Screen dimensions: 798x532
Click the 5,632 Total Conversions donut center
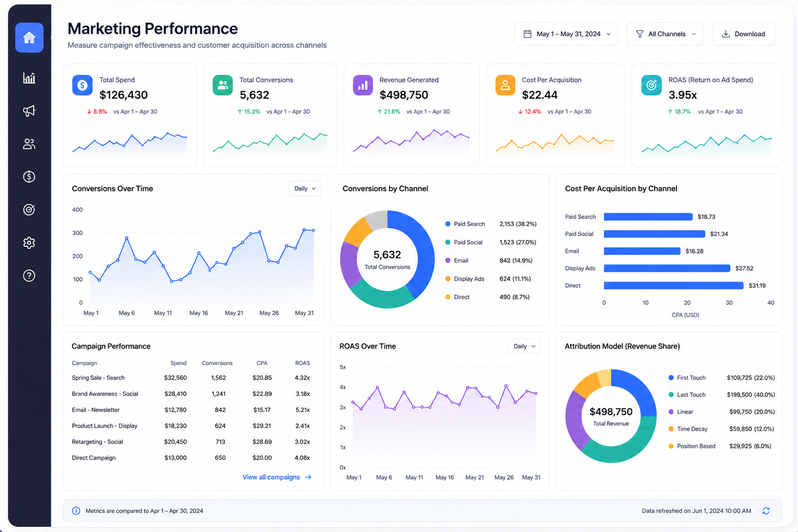pyautogui.click(x=387, y=259)
